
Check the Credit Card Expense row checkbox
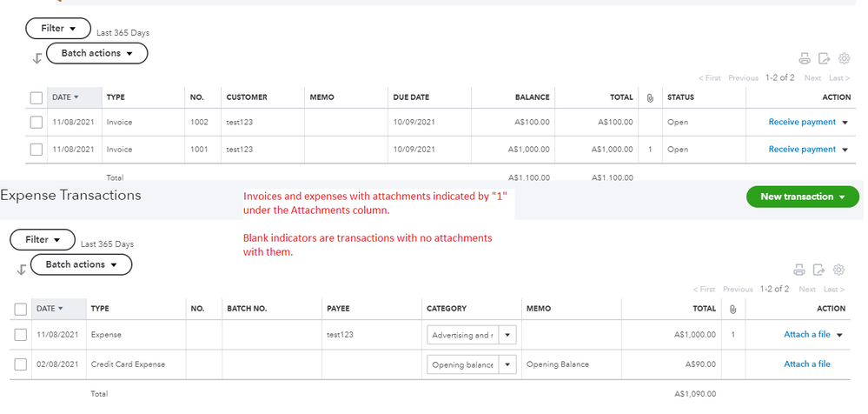click(x=21, y=364)
